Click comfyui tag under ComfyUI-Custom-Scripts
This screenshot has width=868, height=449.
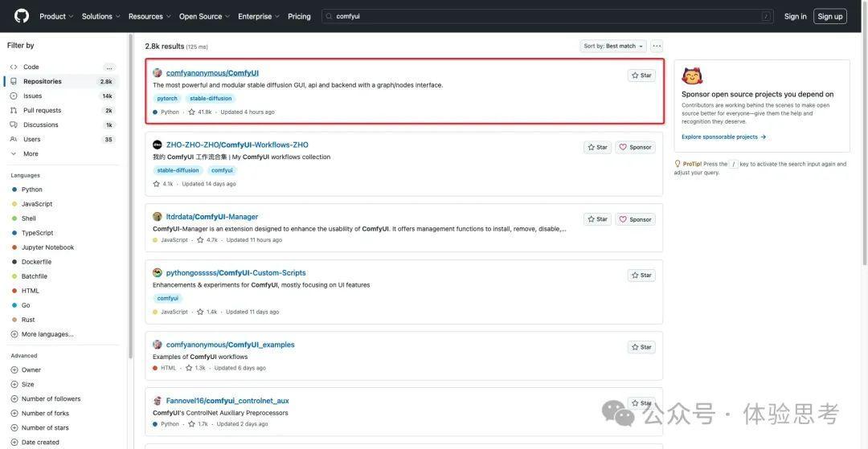click(168, 299)
